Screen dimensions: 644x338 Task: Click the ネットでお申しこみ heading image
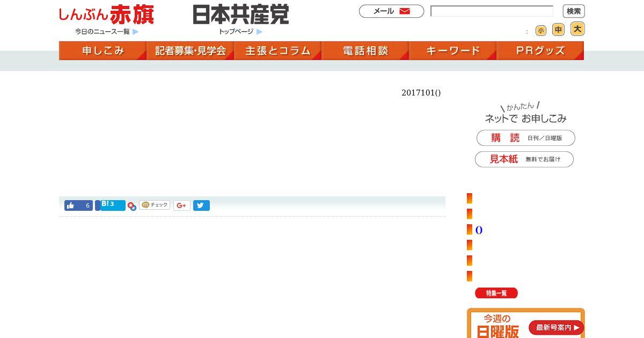pos(525,113)
